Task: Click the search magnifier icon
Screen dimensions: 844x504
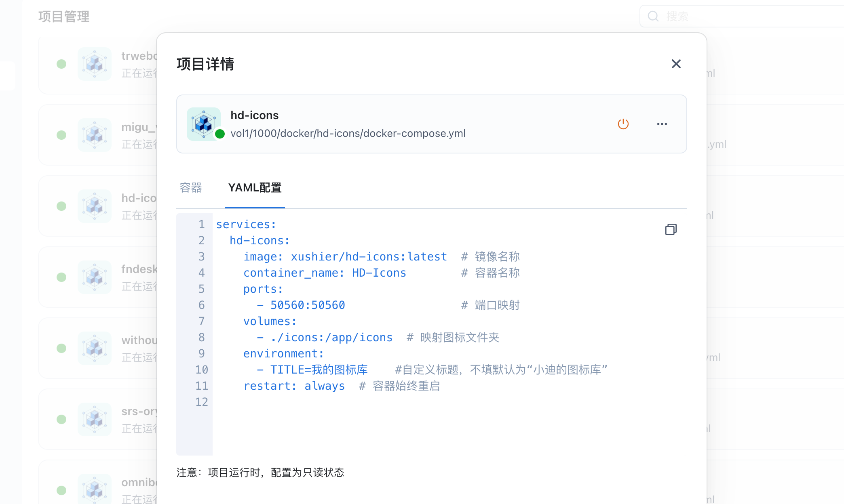Action: click(653, 17)
